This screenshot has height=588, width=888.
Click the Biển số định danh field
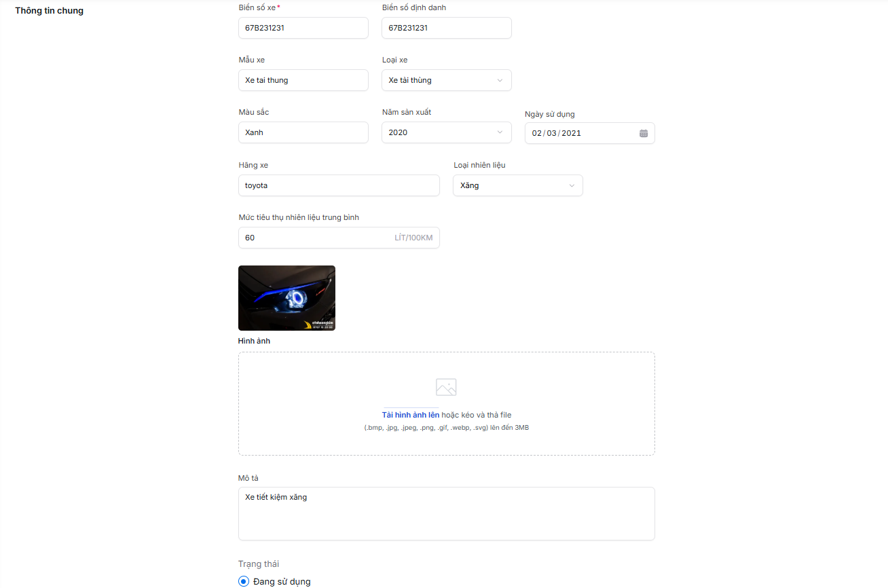(446, 28)
